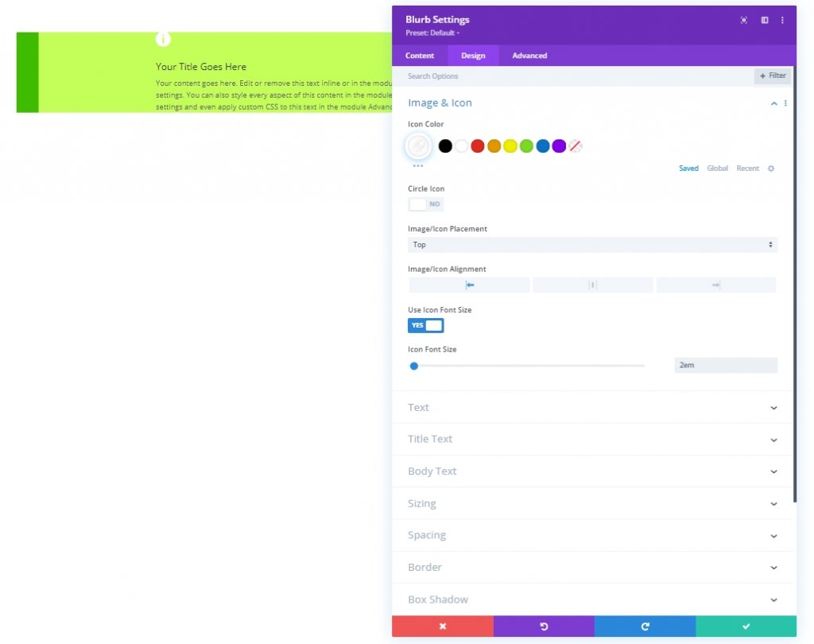Expand the Text section
This screenshot has height=644, width=814.
592,408
